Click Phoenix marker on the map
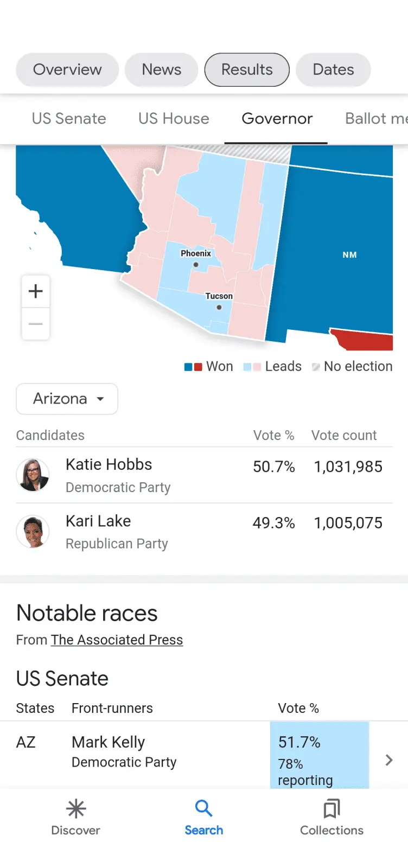408x868 pixels. [x=196, y=265]
